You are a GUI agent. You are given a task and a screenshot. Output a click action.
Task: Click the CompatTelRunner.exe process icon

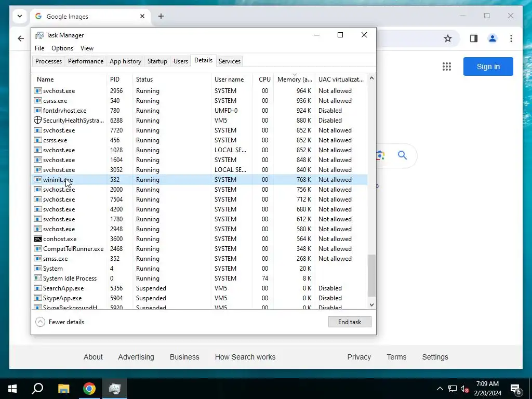[37, 249]
